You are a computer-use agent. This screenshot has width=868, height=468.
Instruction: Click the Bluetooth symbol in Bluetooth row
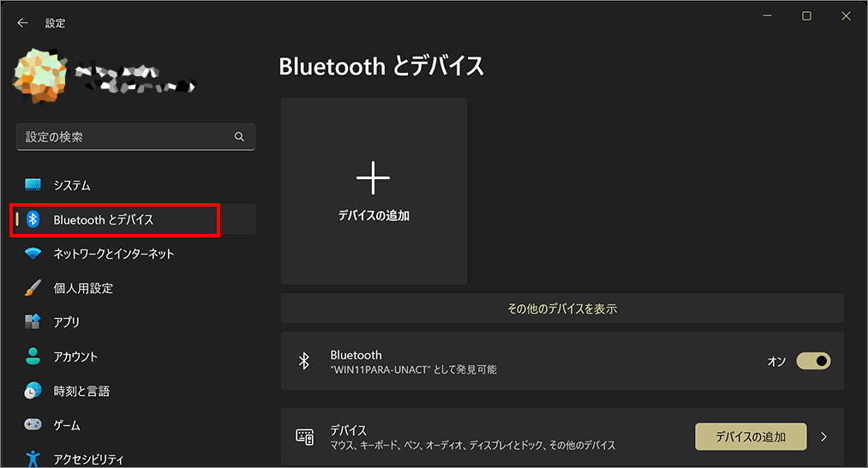(304, 361)
